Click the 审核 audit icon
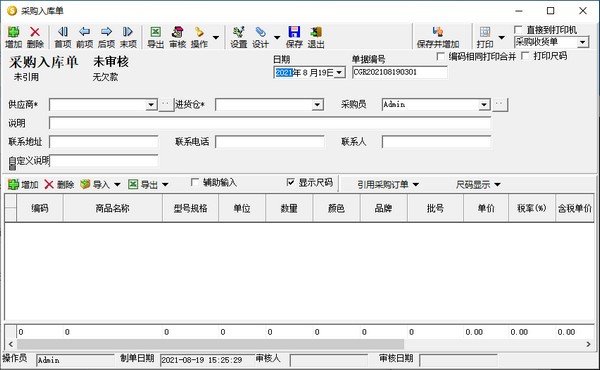The image size is (600, 370). [x=178, y=37]
